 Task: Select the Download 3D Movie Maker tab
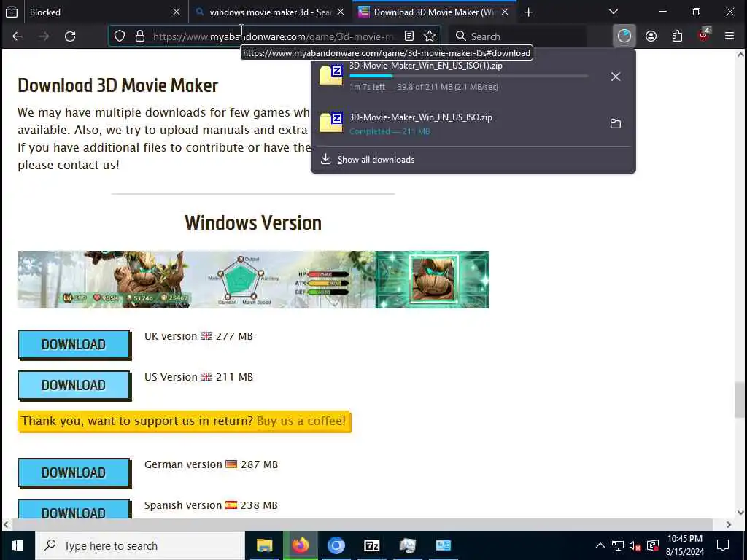pyautogui.click(x=435, y=12)
